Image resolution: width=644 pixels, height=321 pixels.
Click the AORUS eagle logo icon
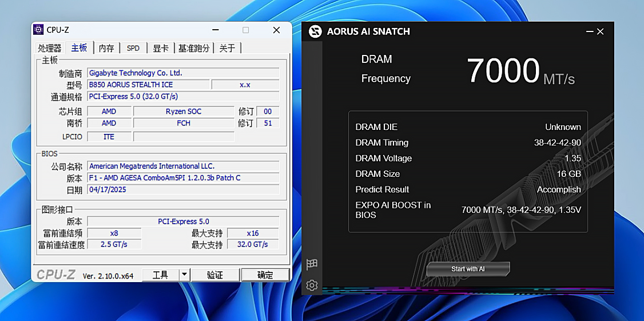click(x=315, y=31)
